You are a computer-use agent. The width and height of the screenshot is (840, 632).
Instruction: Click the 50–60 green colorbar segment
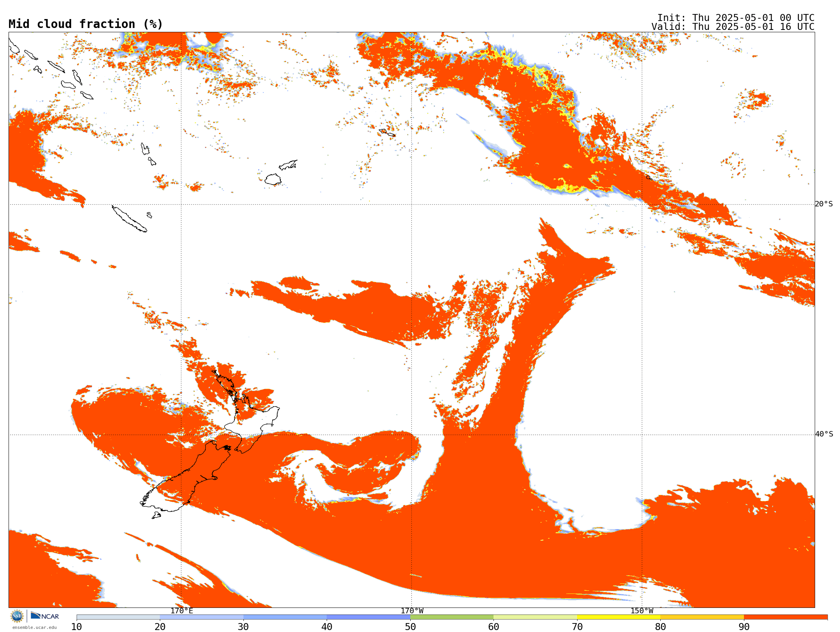tap(452, 617)
